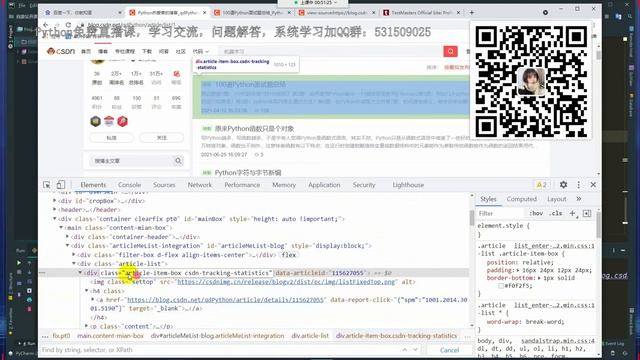The image size is (640, 360).
Task: Open the Security tab
Action: 364,185
